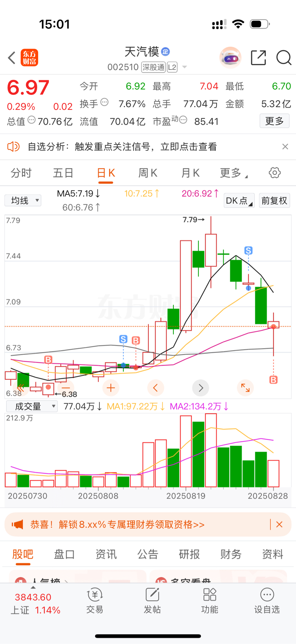Tap the current price 6.97
Image resolution: width=296 pixels, height=644 pixels.
[x=28, y=88]
